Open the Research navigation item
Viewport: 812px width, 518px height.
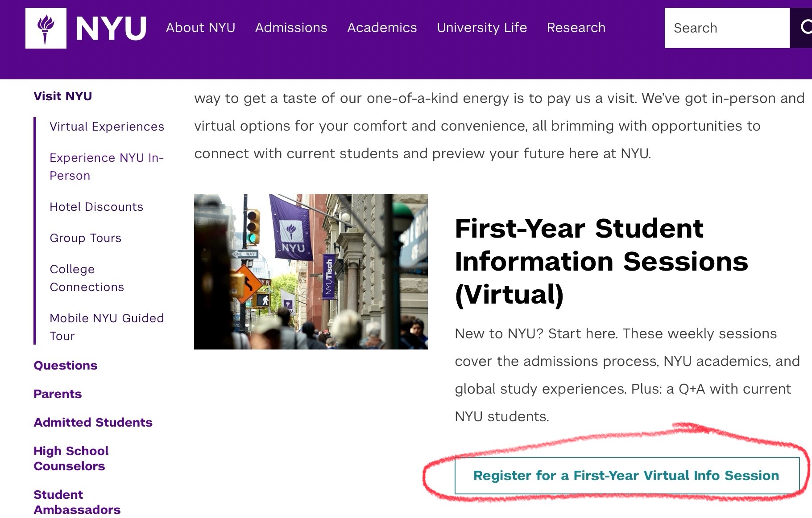point(576,28)
